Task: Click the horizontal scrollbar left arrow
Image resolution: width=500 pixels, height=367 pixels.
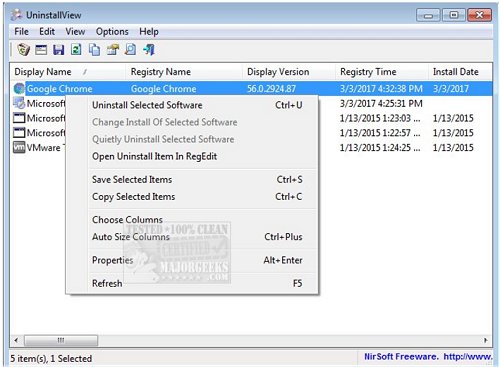Action: click(x=16, y=340)
